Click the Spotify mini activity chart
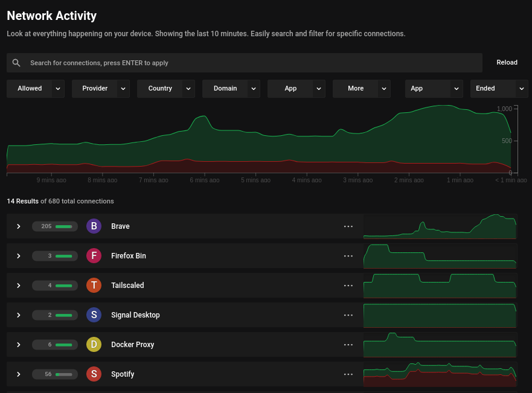The height and width of the screenshot is (393, 532). [x=440, y=374]
